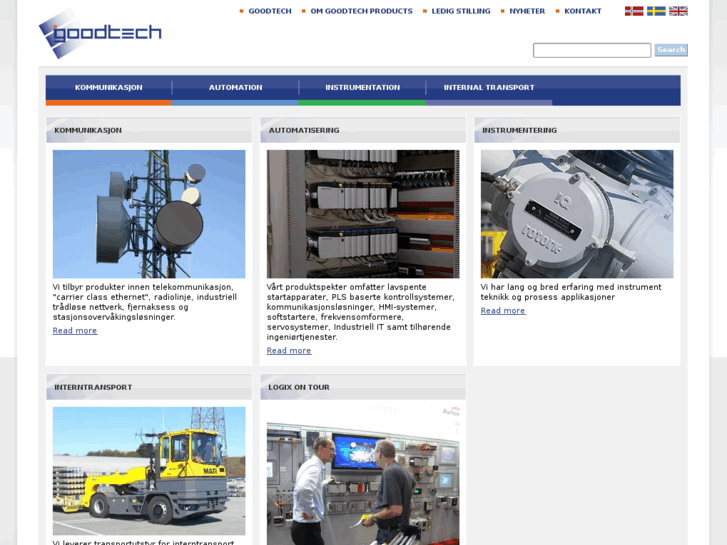
Task: Click the INSTRUMENTERING card heading
Action: pyautogui.click(x=519, y=130)
